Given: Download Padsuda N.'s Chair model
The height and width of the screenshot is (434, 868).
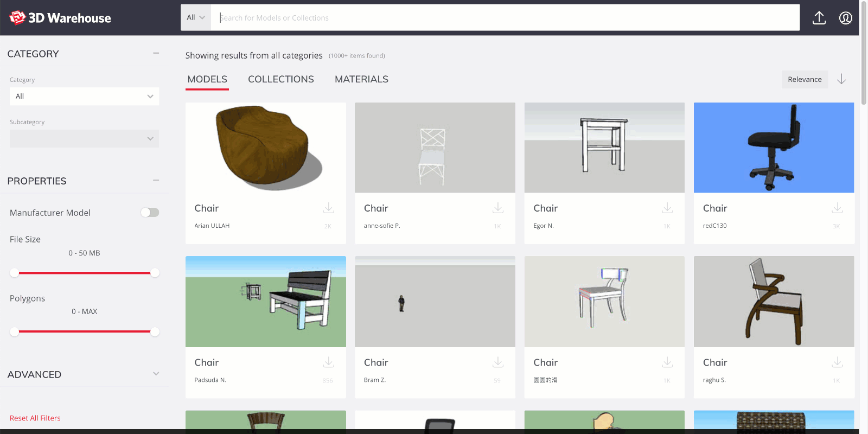Looking at the screenshot, I should [328, 362].
